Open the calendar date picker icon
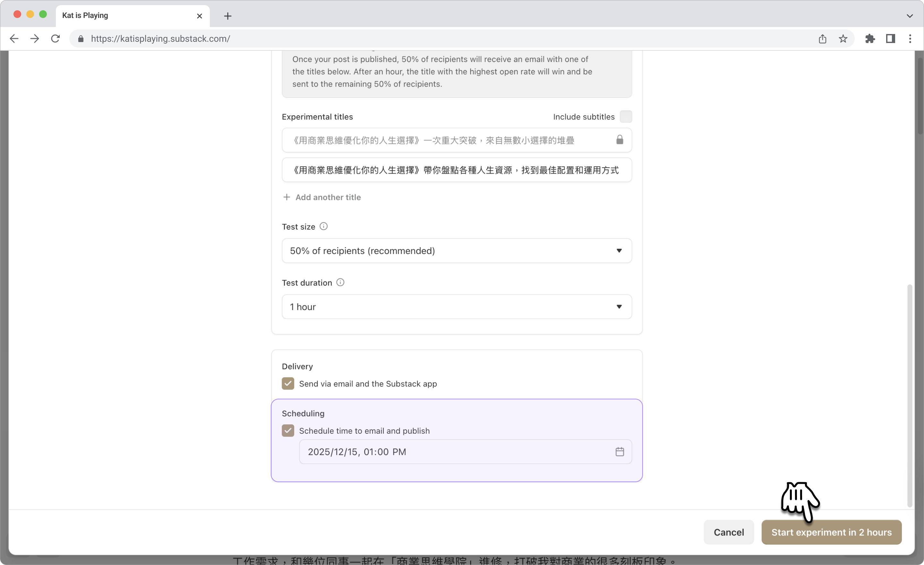The image size is (924, 565). tap(620, 452)
